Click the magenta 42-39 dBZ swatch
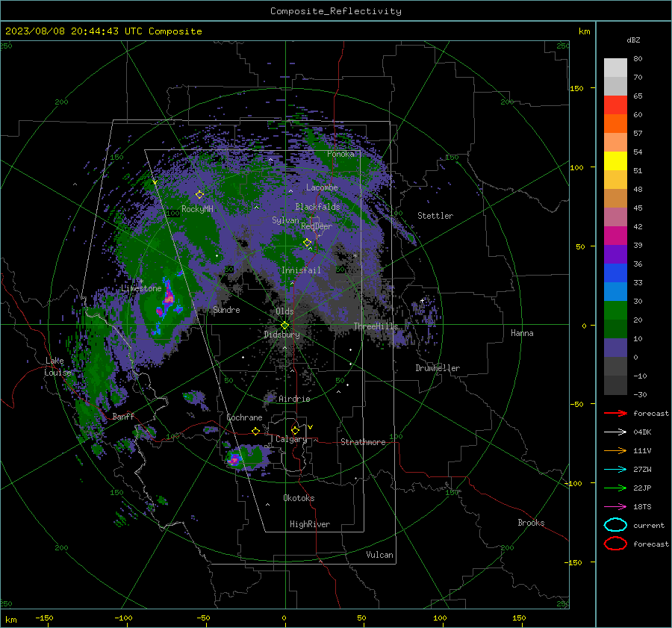This screenshot has width=672, height=628. [x=615, y=235]
